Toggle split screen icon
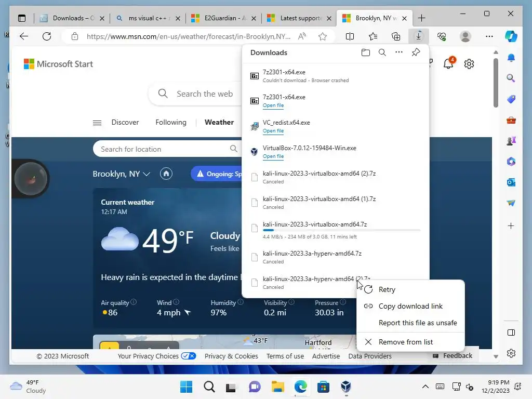This screenshot has width=532, height=399. pyautogui.click(x=350, y=36)
